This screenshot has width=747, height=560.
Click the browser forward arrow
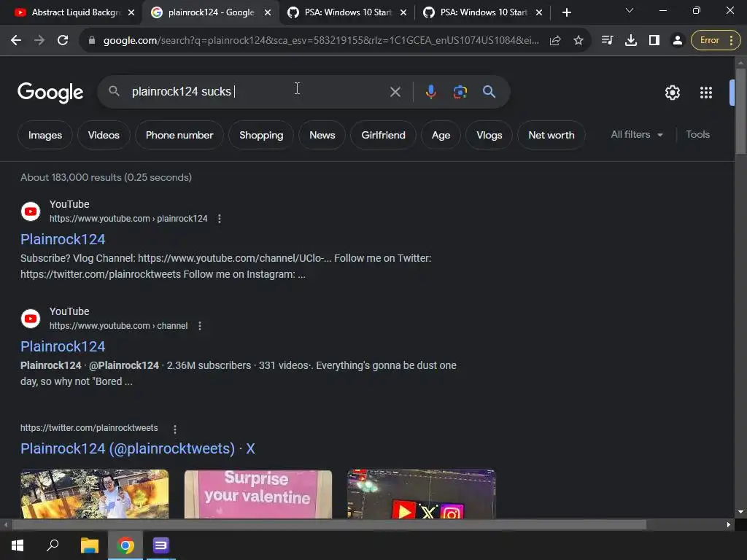click(x=39, y=41)
